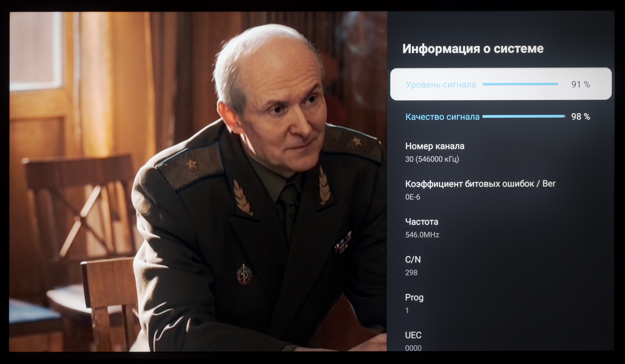Click the TV video picture area
This screenshot has height=364, width=625.
[x=198, y=182]
